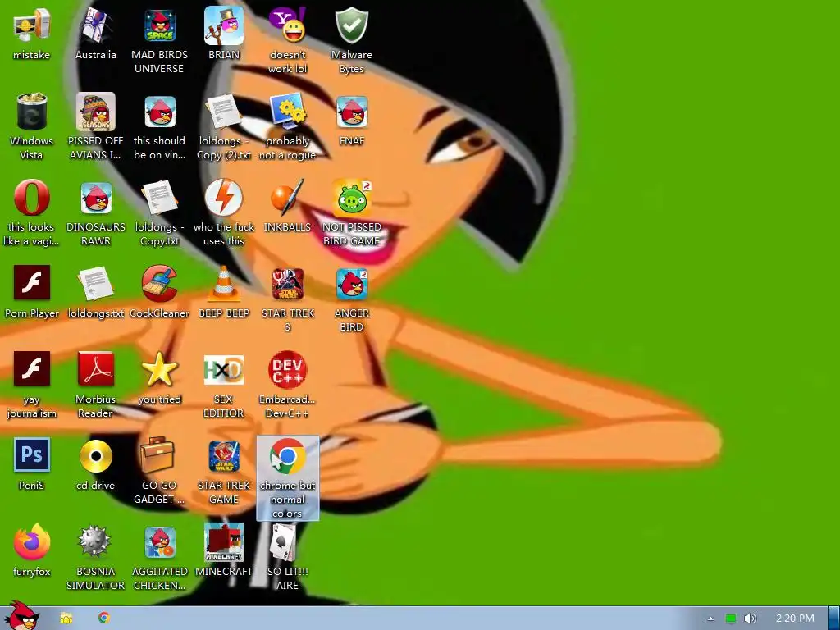
Task: Click the Show desktop strip
Action: (x=833, y=619)
